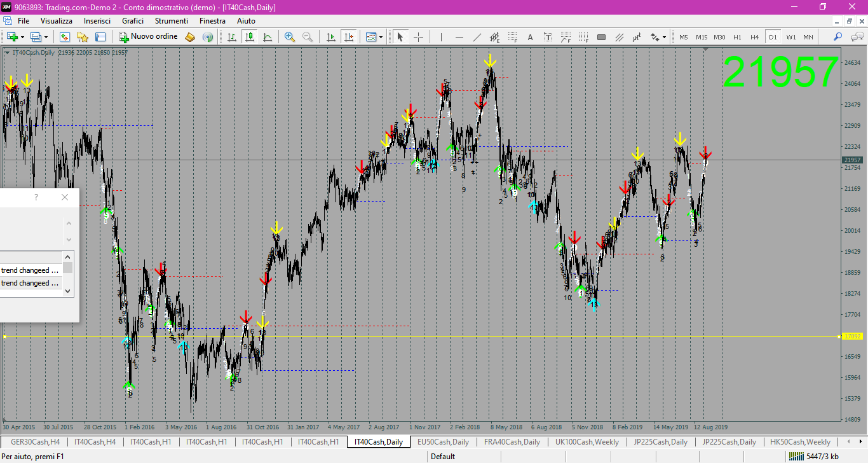Click the 17092 price level label
Image resolution: width=868 pixels, height=463 pixels.
point(851,336)
